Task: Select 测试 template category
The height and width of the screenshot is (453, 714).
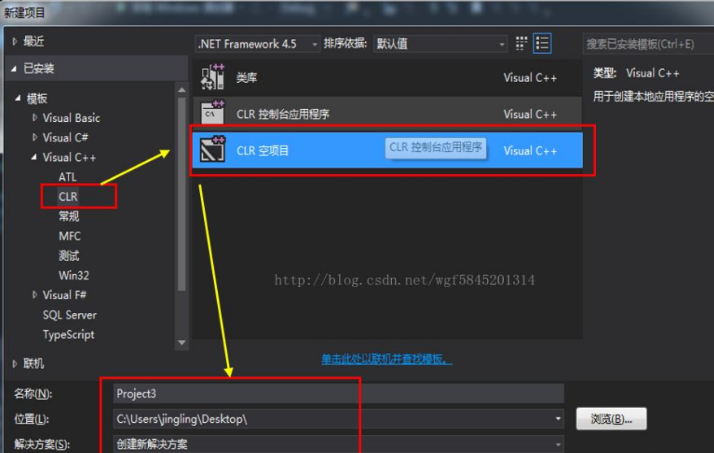Action: coord(69,255)
